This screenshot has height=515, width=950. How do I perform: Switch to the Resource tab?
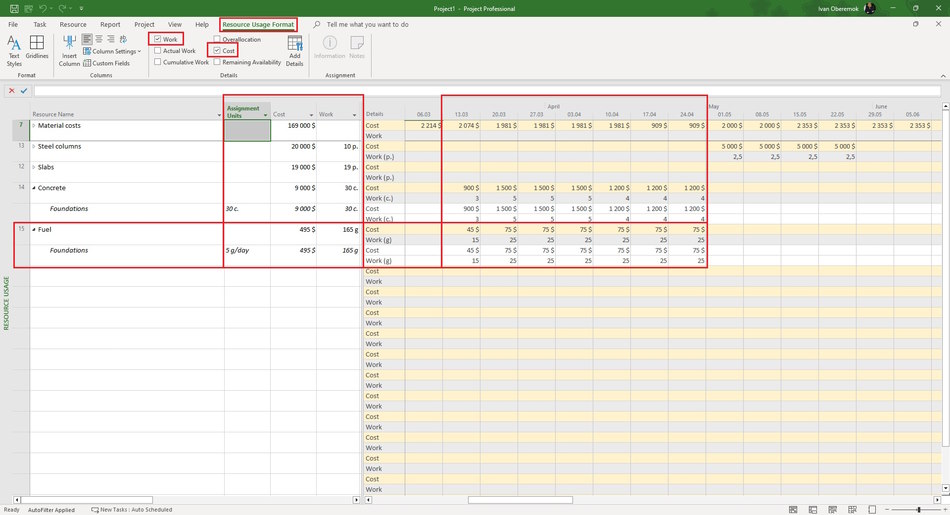pos(73,25)
